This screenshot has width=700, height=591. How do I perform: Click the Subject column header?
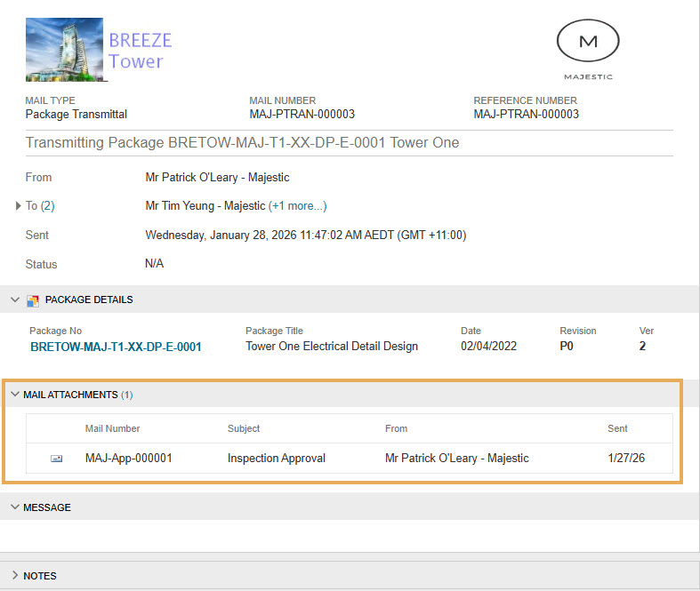(244, 428)
